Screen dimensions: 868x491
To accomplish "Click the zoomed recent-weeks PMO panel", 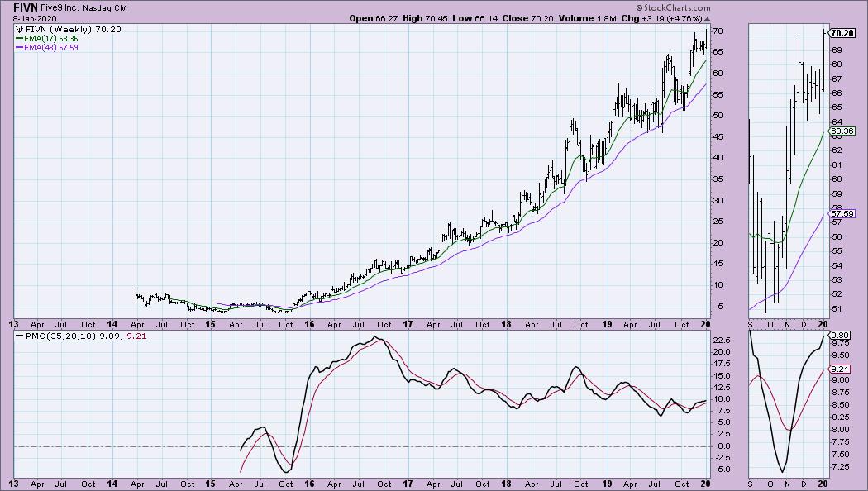I will pyautogui.click(x=789, y=405).
